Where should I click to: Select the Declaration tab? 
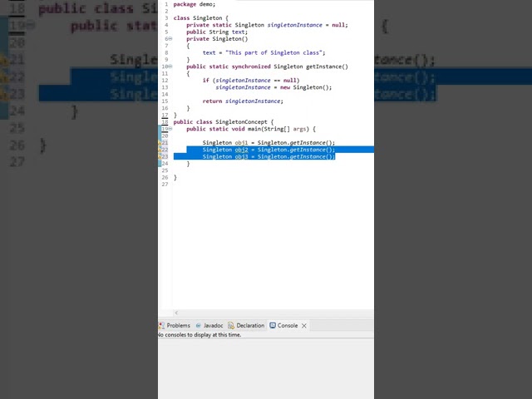246,325
